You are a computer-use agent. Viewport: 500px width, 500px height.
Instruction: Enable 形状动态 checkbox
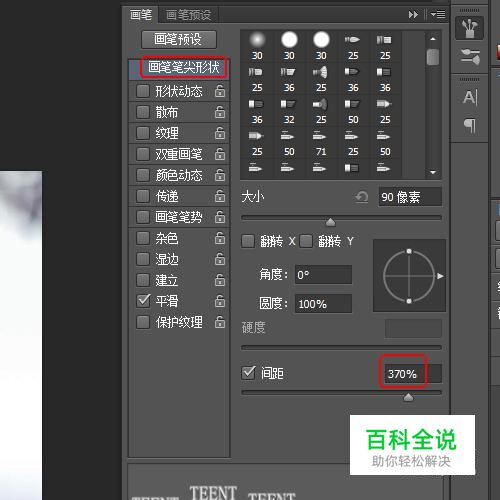coord(143,91)
